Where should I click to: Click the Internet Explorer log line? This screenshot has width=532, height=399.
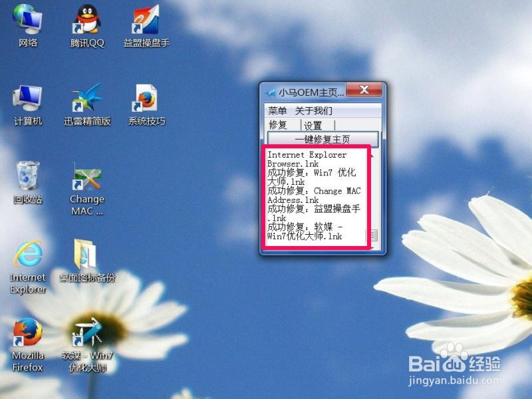click(x=307, y=155)
